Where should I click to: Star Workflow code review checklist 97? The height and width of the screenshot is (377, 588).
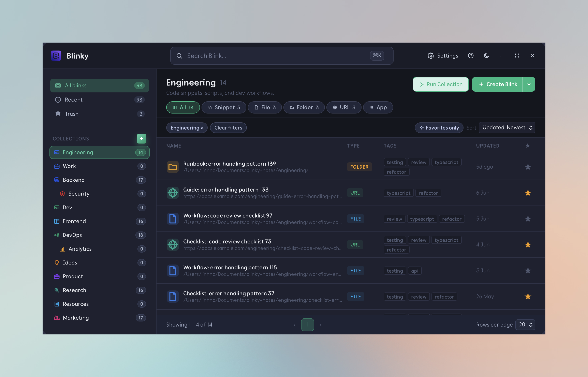pyautogui.click(x=528, y=219)
